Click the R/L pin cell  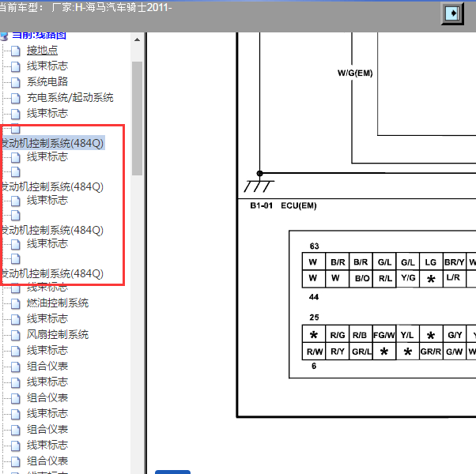[384, 278]
